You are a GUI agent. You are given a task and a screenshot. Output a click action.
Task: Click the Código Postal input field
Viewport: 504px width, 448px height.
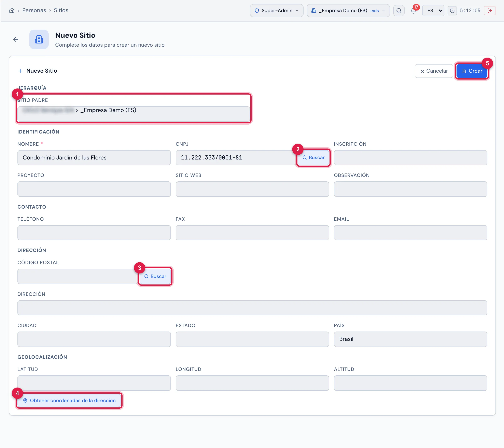pos(78,276)
